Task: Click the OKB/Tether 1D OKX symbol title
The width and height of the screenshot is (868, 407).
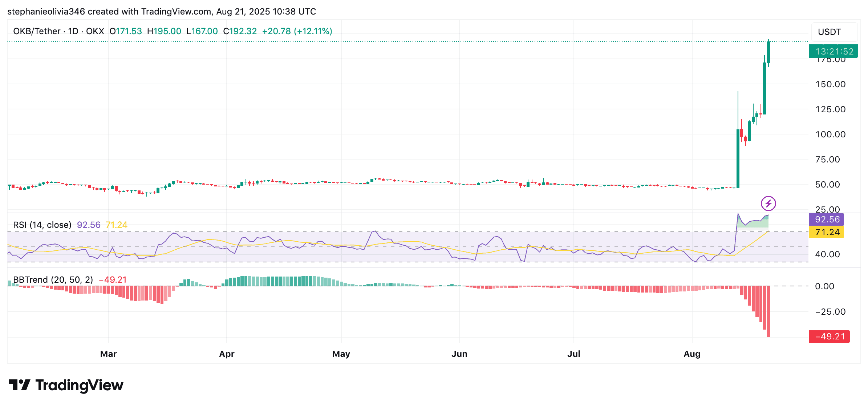Action: point(58,31)
